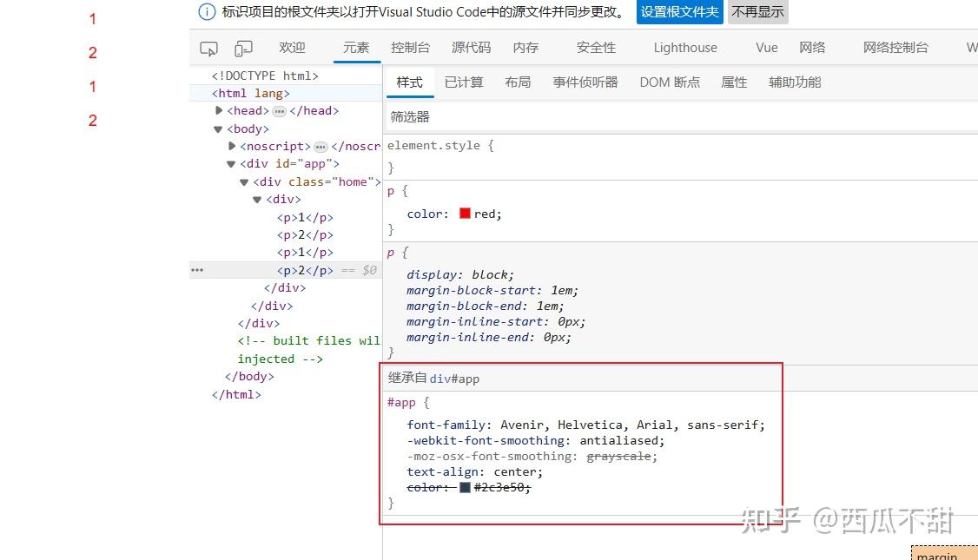The height and width of the screenshot is (560, 978).
Task: Toggle the color: red declaration off
Action: [x=396, y=214]
